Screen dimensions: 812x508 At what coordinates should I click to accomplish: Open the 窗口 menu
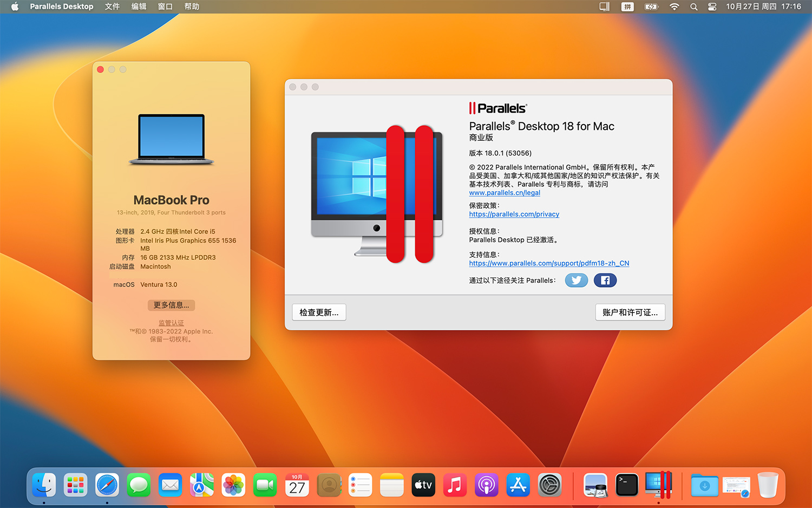(165, 6)
